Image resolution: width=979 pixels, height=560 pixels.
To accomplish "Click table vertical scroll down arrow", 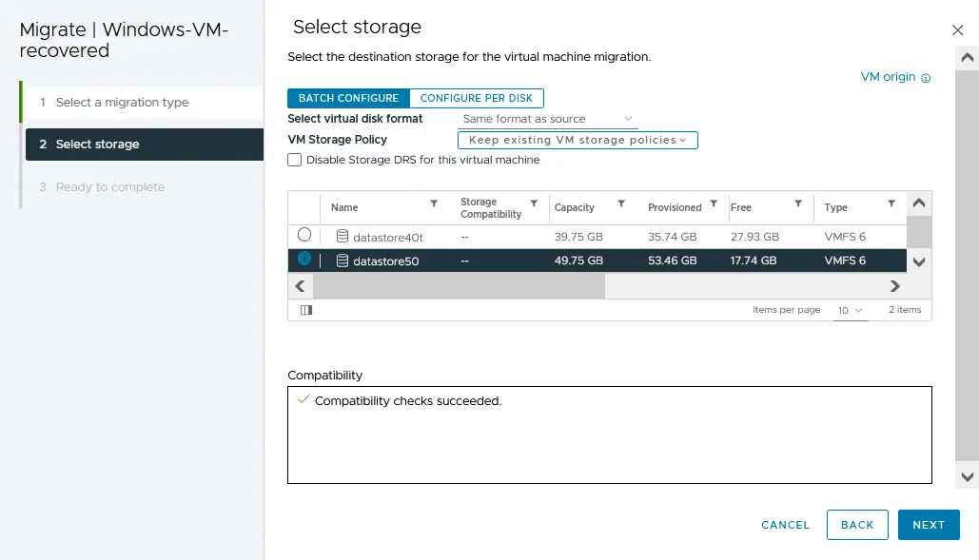I will coord(919,261).
